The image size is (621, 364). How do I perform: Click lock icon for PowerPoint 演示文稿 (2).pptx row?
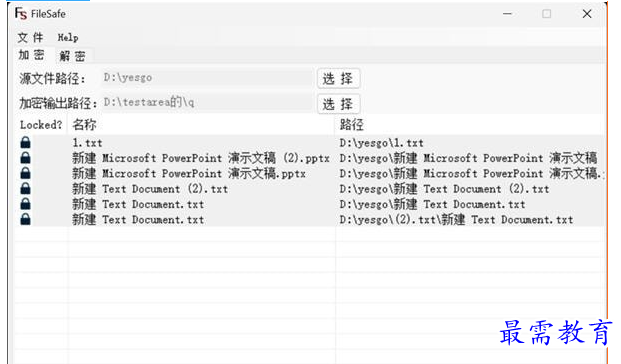(x=25, y=158)
